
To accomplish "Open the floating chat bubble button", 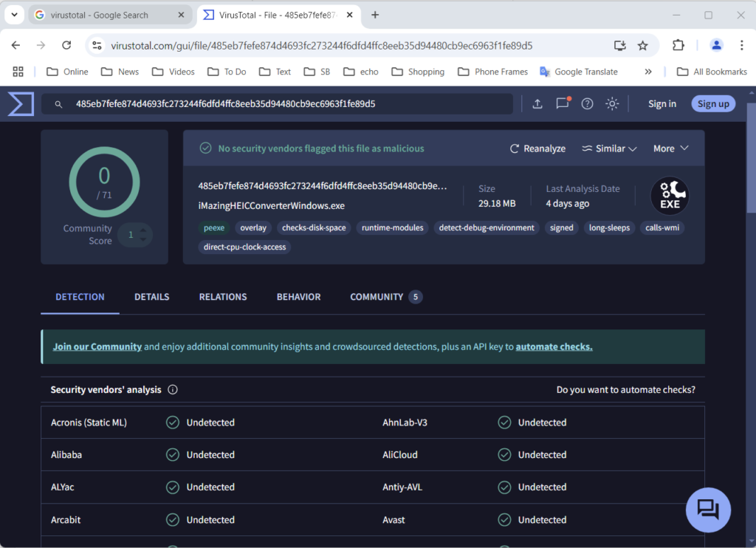I will click(x=708, y=510).
